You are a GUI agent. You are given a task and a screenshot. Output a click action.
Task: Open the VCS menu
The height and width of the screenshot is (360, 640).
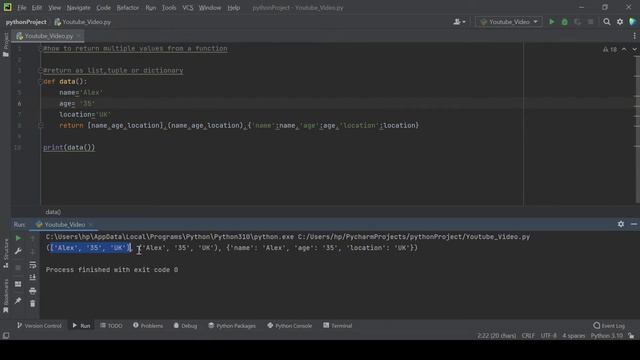tap(188, 8)
